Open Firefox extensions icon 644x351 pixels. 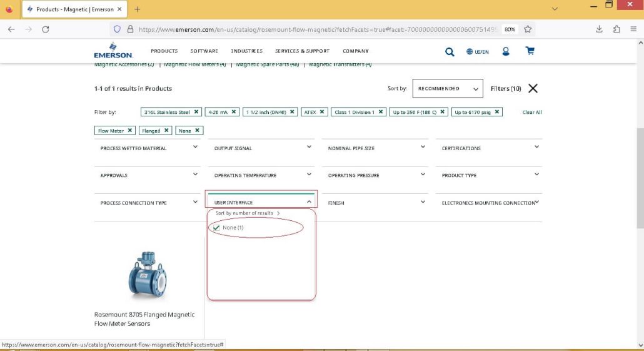[616, 29]
